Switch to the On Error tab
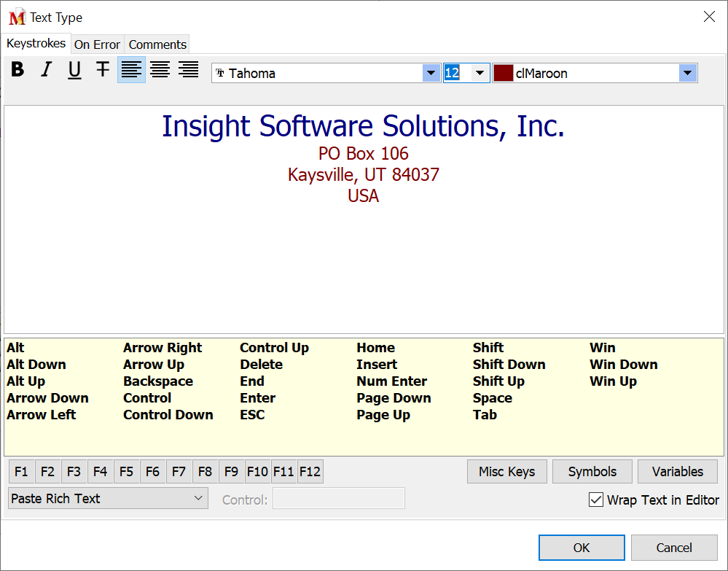The image size is (728, 571). point(98,44)
